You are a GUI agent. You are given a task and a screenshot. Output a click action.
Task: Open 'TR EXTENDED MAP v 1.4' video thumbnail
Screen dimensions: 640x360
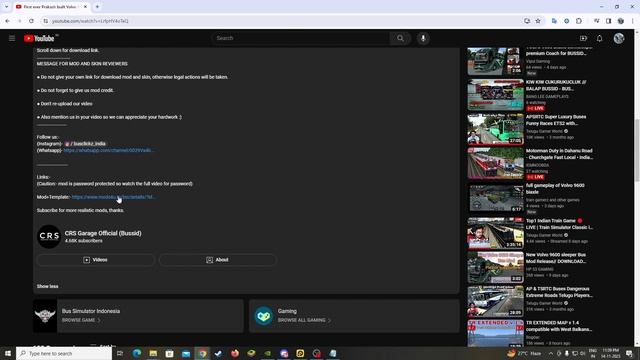495,333
